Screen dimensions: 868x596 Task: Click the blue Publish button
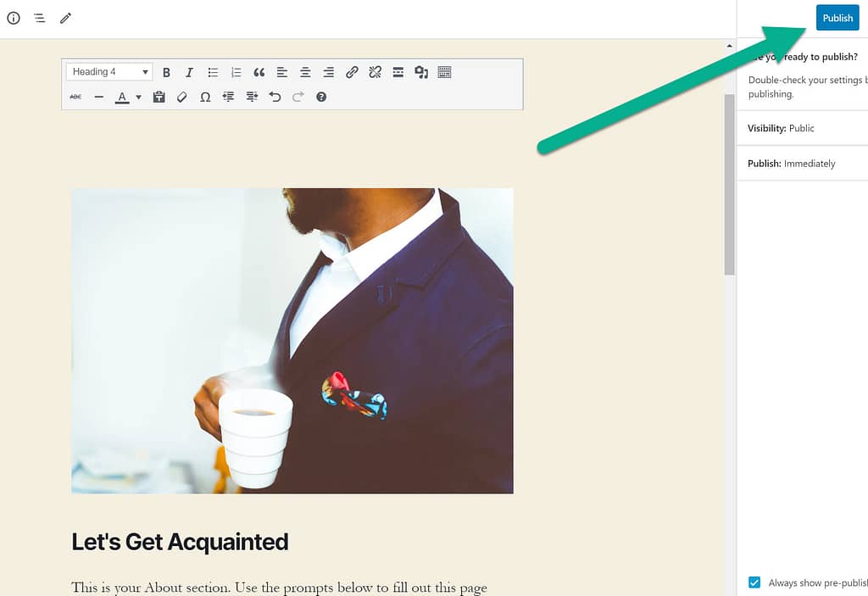coord(837,18)
